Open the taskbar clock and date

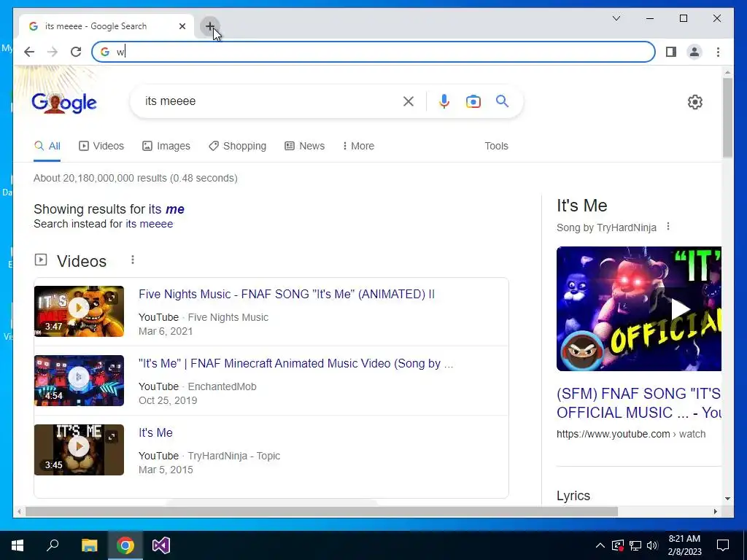684,545
